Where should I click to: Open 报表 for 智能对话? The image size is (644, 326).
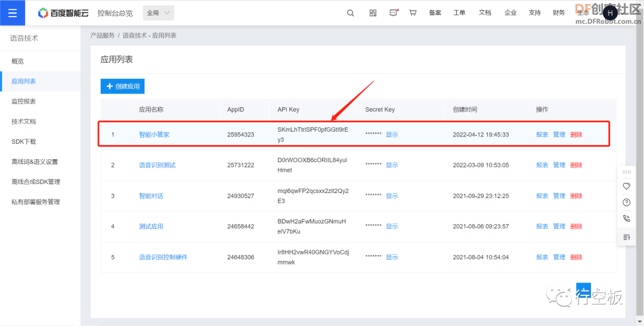tap(542, 196)
